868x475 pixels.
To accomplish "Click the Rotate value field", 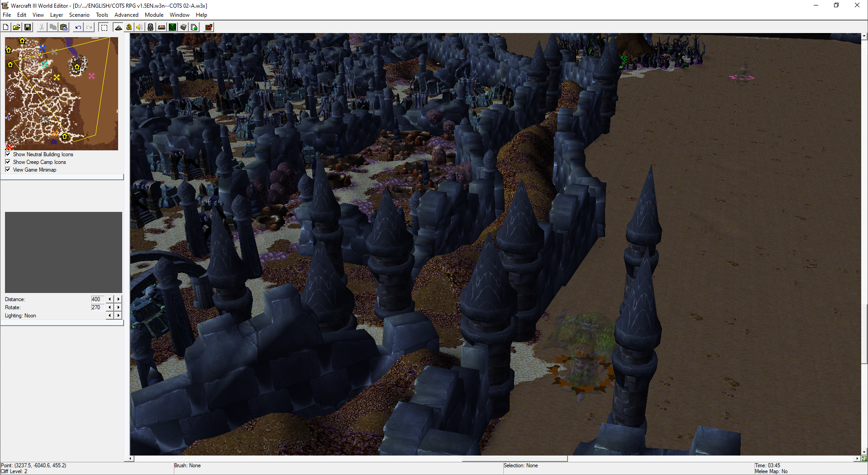I will [x=97, y=307].
